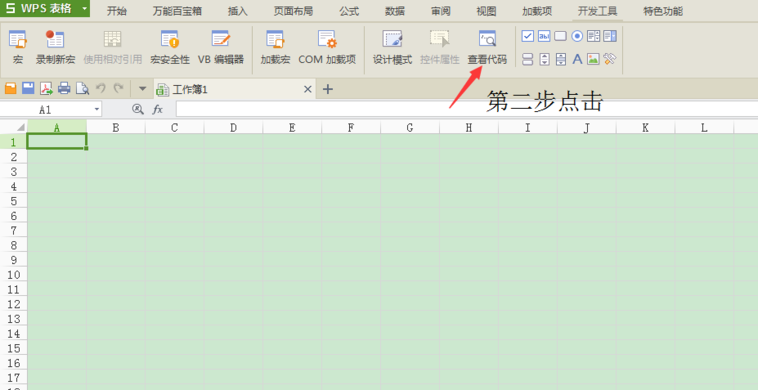Insert a command button control
Viewport: 758px width, 390px height.
click(560, 36)
